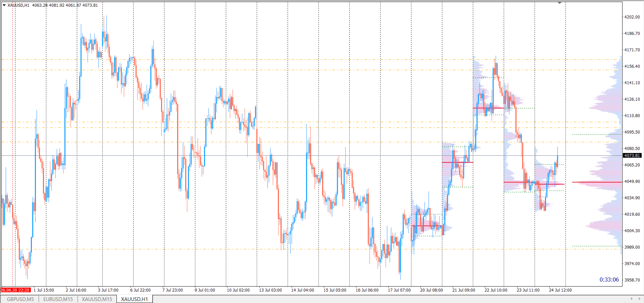Click the 20 Jul 08:00 time label
The width and height of the screenshot is (644, 303).
432,290
